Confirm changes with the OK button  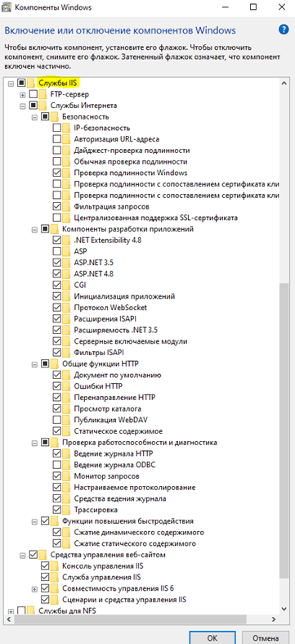tap(212, 637)
